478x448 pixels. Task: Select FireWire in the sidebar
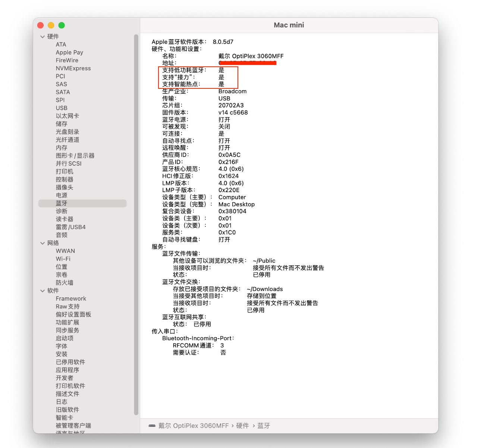pyautogui.click(x=67, y=60)
